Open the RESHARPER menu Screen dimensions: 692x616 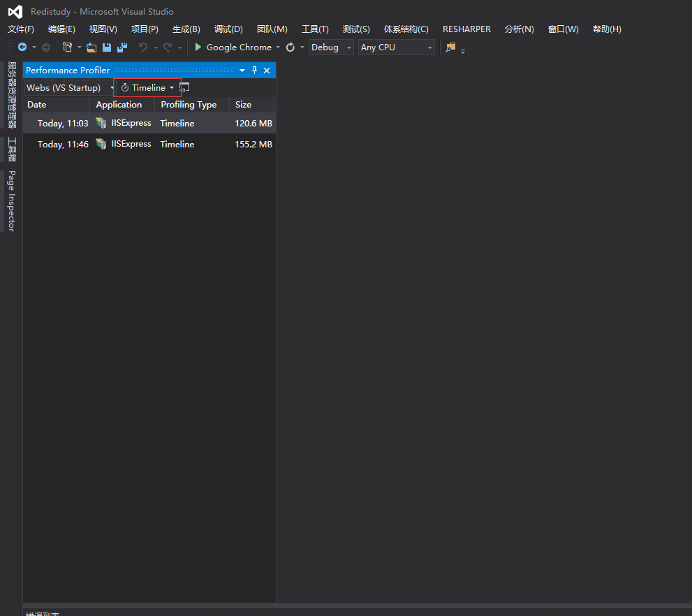466,29
